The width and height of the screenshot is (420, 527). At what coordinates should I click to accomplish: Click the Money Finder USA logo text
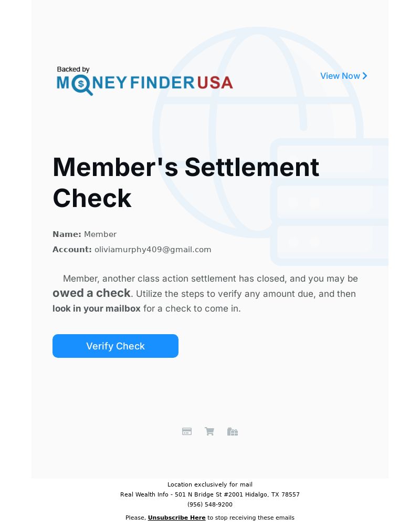coord(145,83)
